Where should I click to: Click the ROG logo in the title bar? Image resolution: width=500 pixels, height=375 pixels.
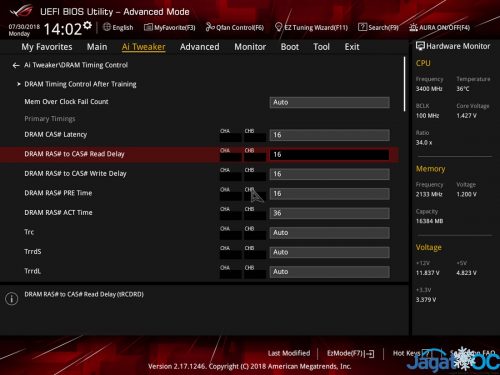pos(21,11)
